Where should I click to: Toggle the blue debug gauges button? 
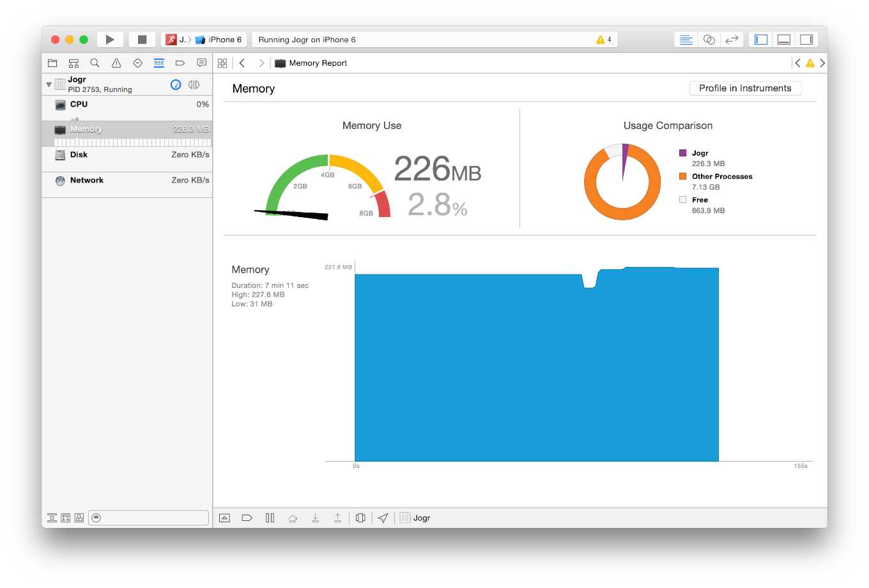click(x=176, y=84)
